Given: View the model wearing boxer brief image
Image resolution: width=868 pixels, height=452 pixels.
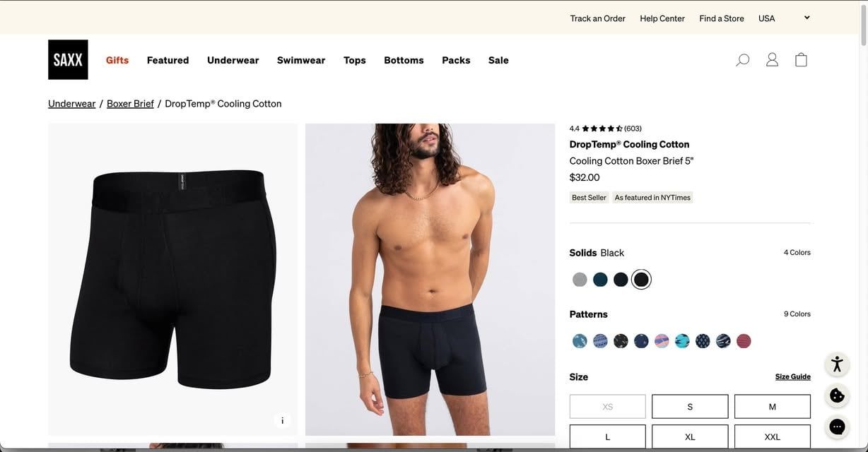Looking at the screenshot, I should (x=430, y=280).
